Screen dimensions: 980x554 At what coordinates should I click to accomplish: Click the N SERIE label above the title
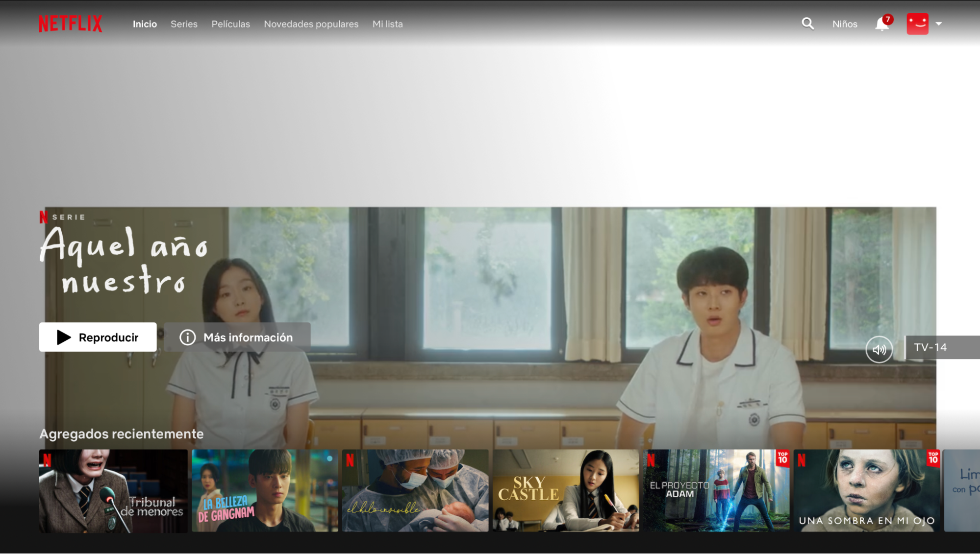[63, 217]
